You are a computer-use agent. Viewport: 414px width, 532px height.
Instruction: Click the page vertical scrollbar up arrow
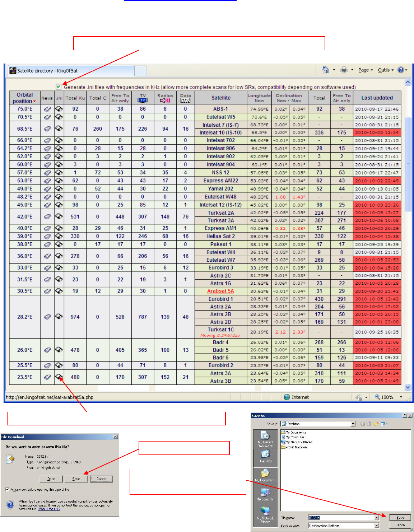[x=408, y=82]
